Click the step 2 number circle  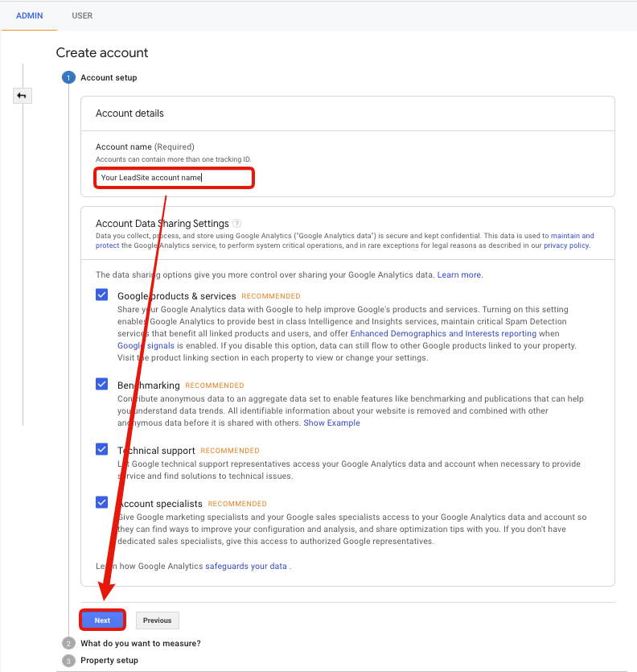pos(68,643)
